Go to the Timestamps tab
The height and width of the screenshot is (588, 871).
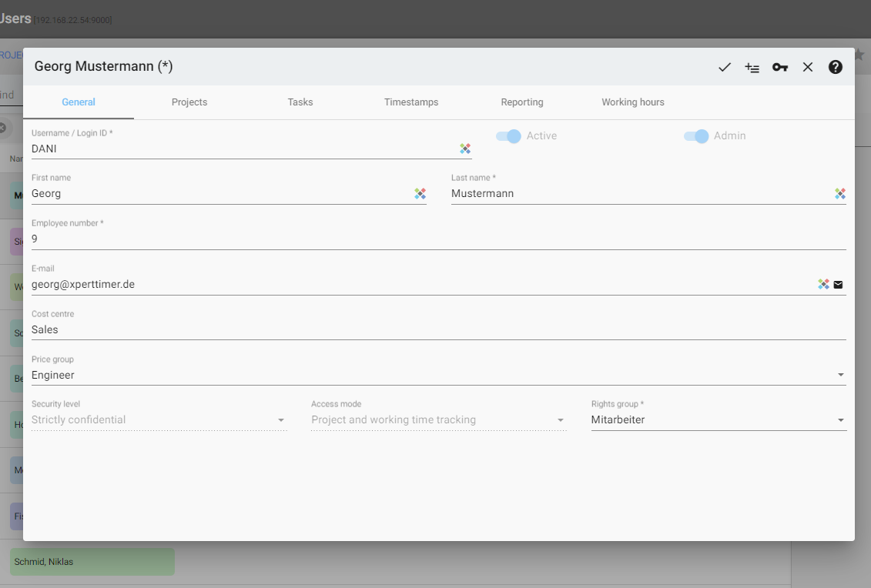tap(411, 102)
